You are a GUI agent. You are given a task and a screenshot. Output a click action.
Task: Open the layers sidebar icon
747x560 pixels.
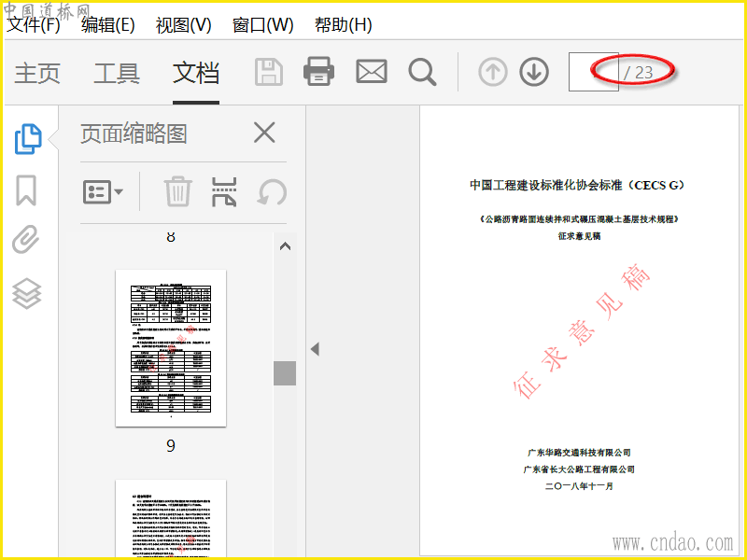[x=27, y=293]
